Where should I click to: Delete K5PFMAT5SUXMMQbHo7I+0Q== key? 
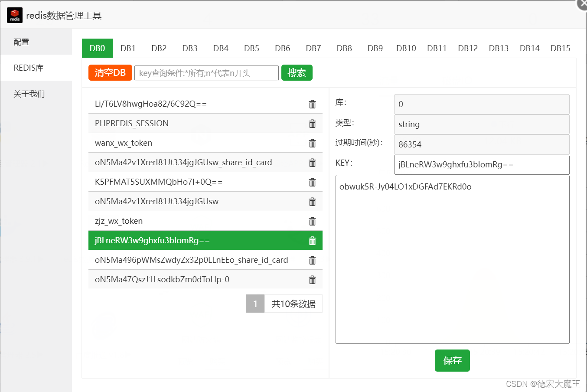point(312,182)
